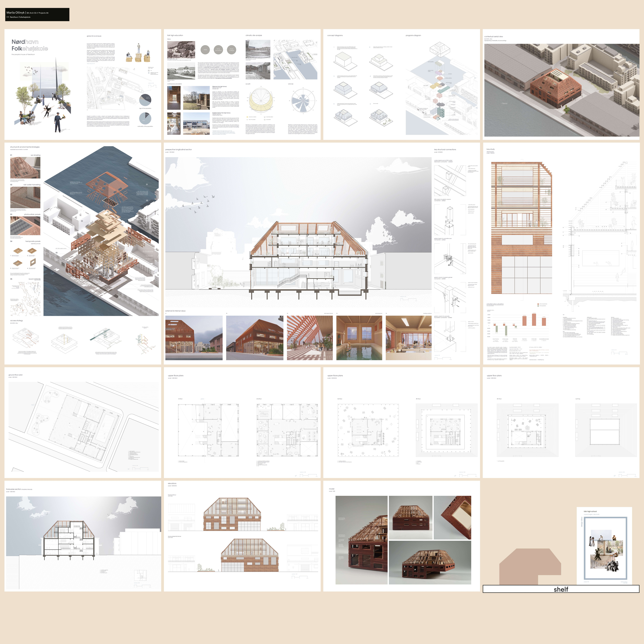The image size is (644, 644).
Task: Open the 'rain water harvesting' thumbnail image
Action: click(25, 197)
